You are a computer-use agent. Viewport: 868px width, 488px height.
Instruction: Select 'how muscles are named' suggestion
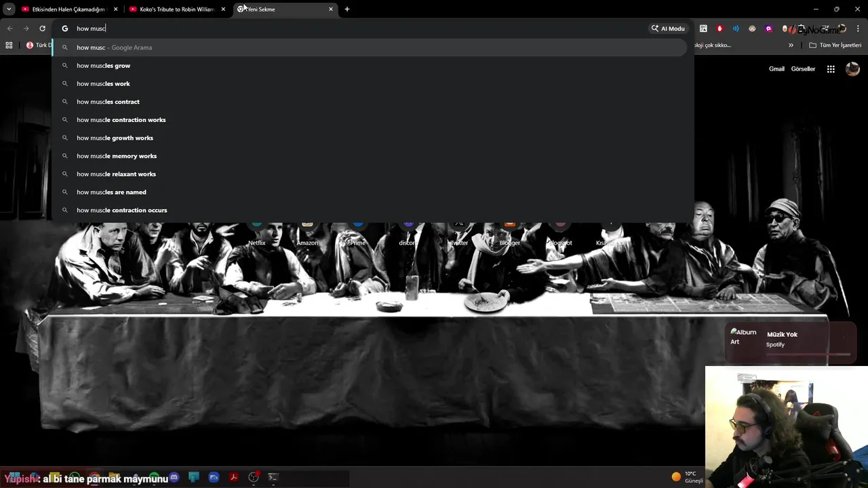(370, 192)
